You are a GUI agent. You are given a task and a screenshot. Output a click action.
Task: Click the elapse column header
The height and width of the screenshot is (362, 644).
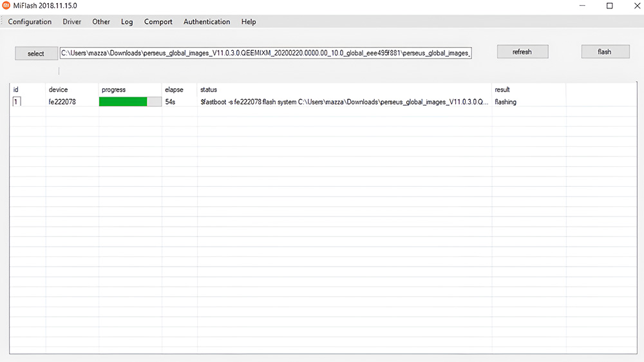pyautogui.click(x=174, y=90)
